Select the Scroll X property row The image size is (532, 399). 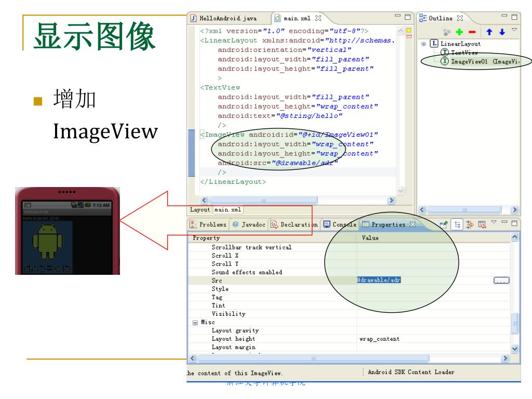pyautogui.click(x=350, y=256)
